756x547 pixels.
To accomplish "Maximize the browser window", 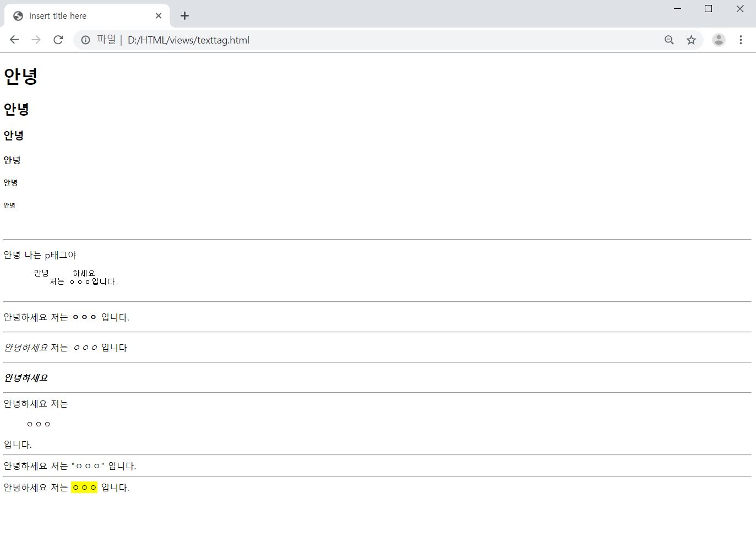I will pos(708,9).
